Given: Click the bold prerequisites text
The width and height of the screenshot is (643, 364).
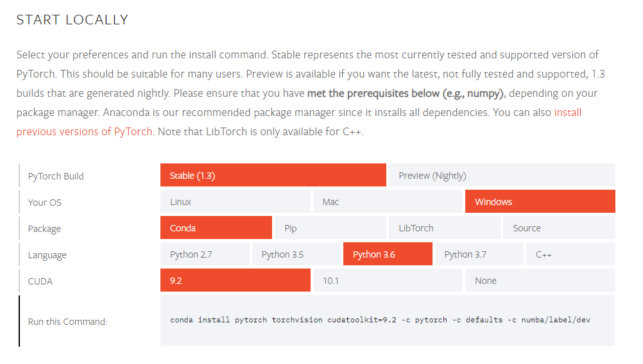Looking at the screenshot, I should click(406, 94).
